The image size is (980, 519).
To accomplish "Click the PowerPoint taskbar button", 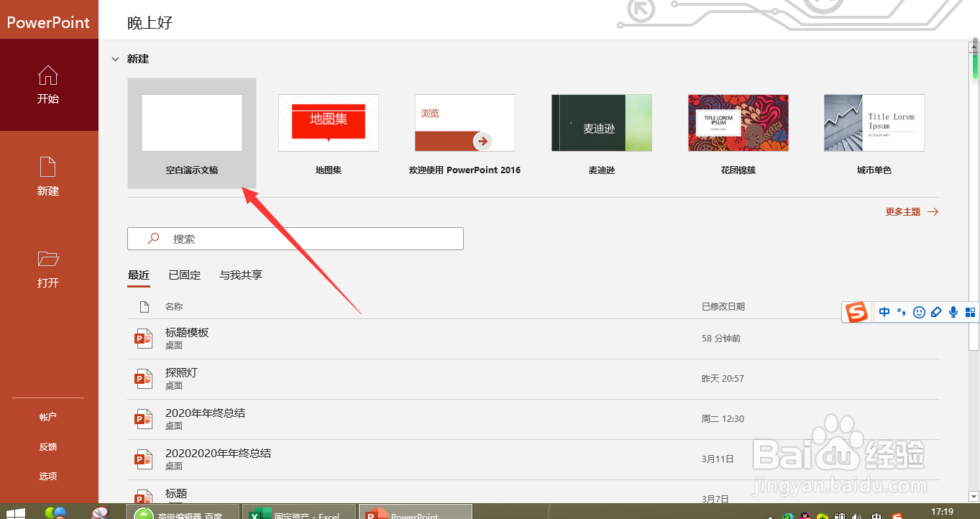I will pos(415,512).
